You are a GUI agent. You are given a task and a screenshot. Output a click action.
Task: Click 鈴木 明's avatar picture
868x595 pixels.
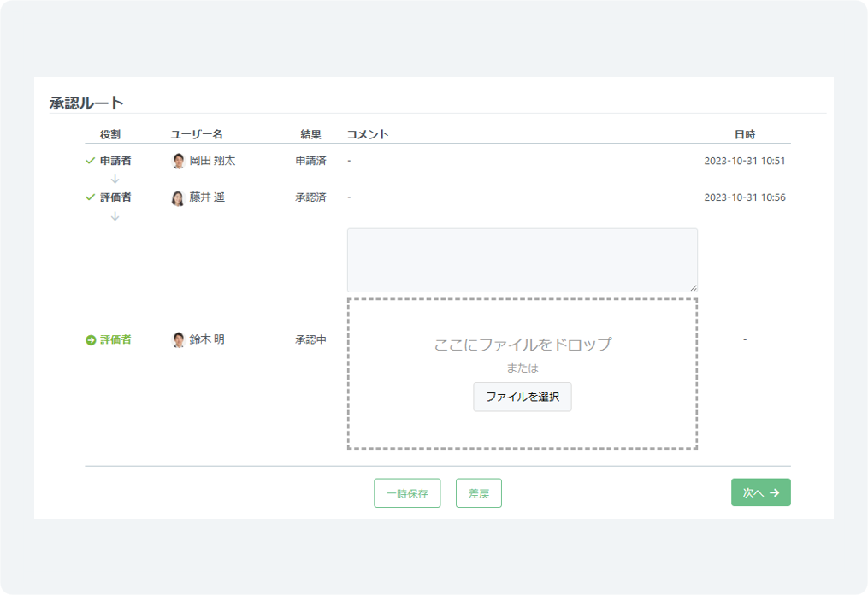[x=178, y=340]
